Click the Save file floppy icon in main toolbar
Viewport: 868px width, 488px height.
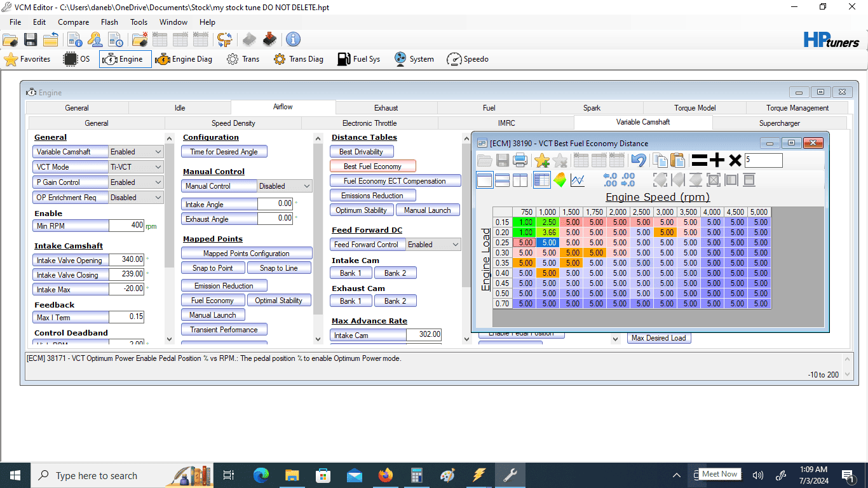click(31, 39)
